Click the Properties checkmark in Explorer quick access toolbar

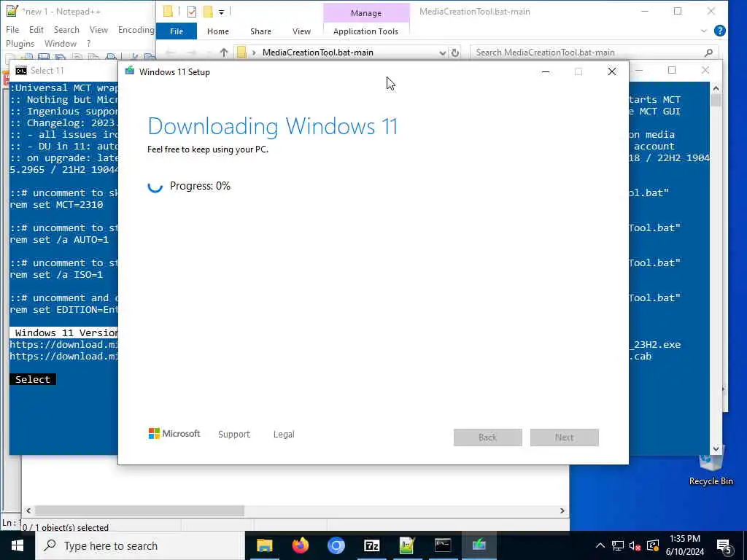coord(192,12)
